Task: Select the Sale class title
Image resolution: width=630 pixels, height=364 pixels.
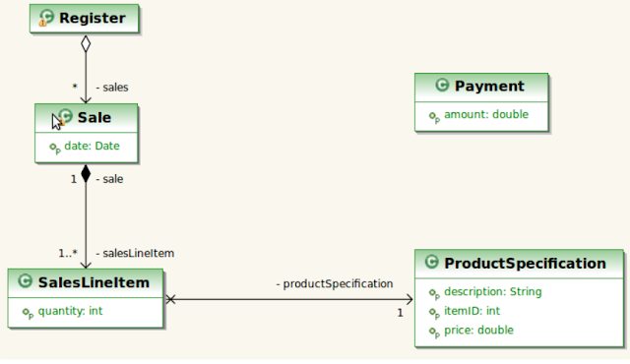Action: [x=94, y=118]
